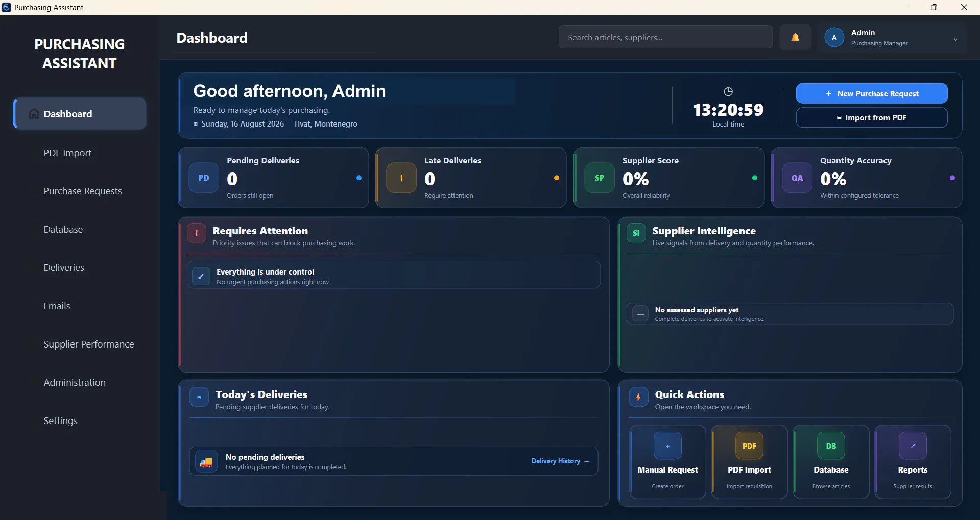The height and width of the screenshot is (520, 980).
Task: Click the Manual Request card label
Action: pyautogui.click(x=667, y=470)
